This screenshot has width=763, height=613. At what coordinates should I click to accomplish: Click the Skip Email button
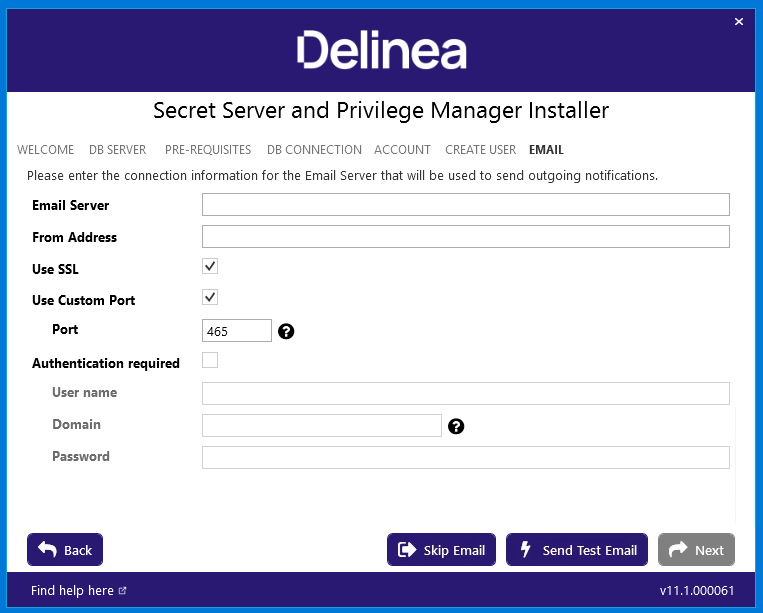(x=441, y=550)
